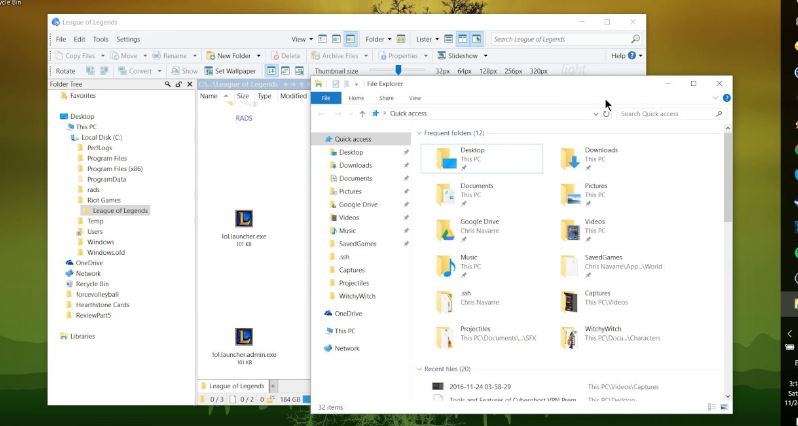Screen dimensions: 798x426
Task: Select Libraries in the Folder Tree
Action: [82, 336]
